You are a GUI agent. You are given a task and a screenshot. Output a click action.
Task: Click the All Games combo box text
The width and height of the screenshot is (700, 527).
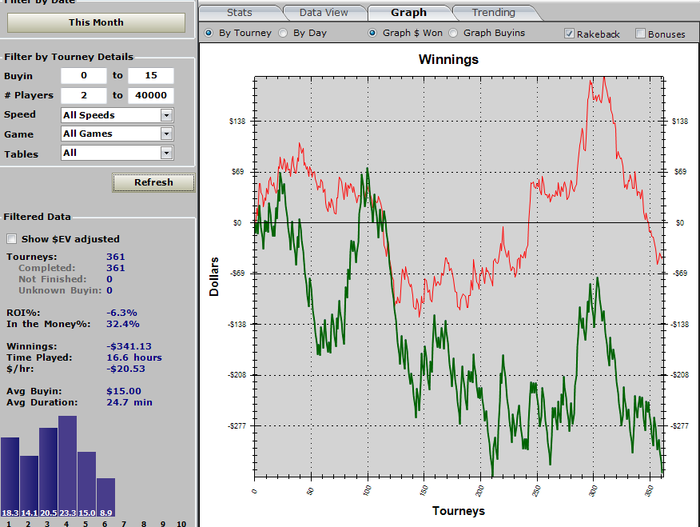click(88, 134)
